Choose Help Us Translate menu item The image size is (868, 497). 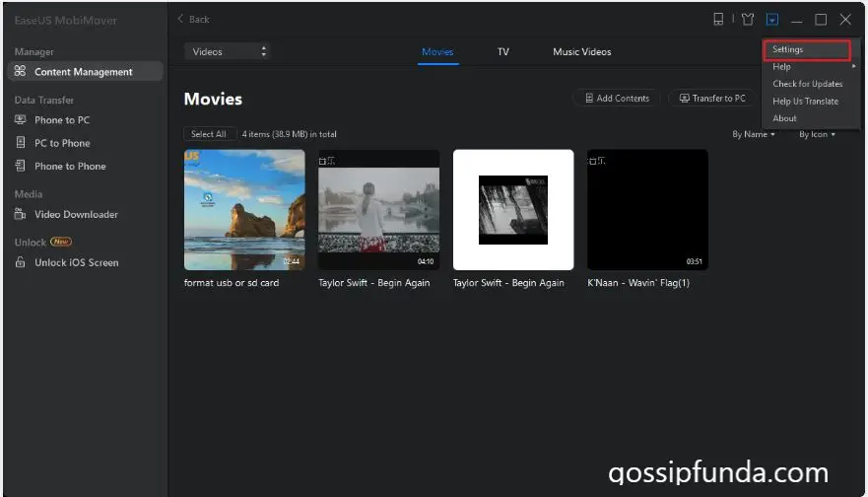[x=806, y=102]
